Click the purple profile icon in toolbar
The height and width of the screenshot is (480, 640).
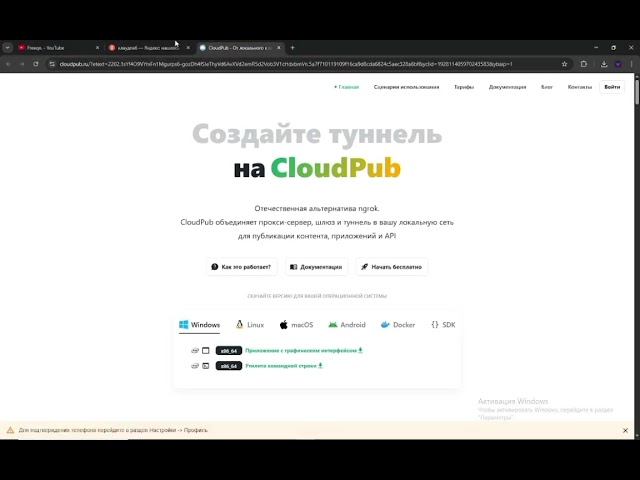coord(618,64)
